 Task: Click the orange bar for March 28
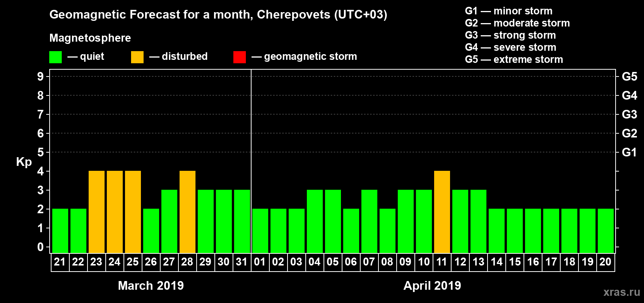(x=188, y=212)
